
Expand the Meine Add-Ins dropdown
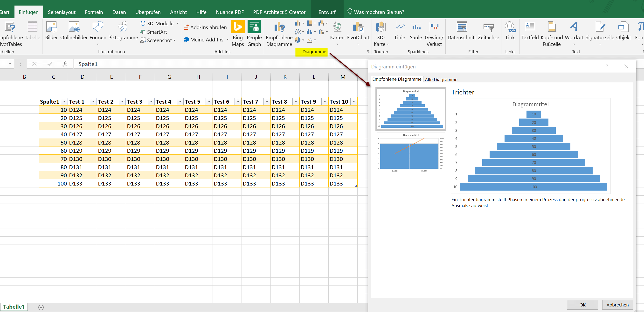pos(228,40)
